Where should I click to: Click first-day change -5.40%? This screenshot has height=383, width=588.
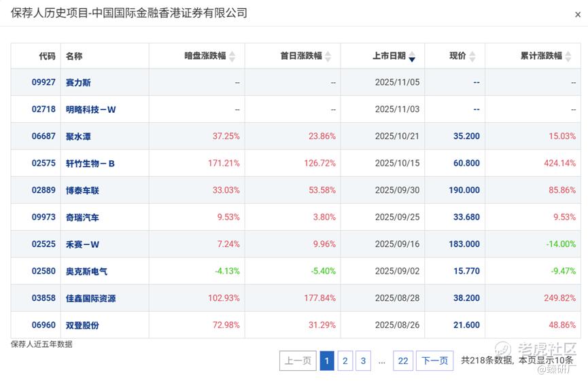point(324,271)
